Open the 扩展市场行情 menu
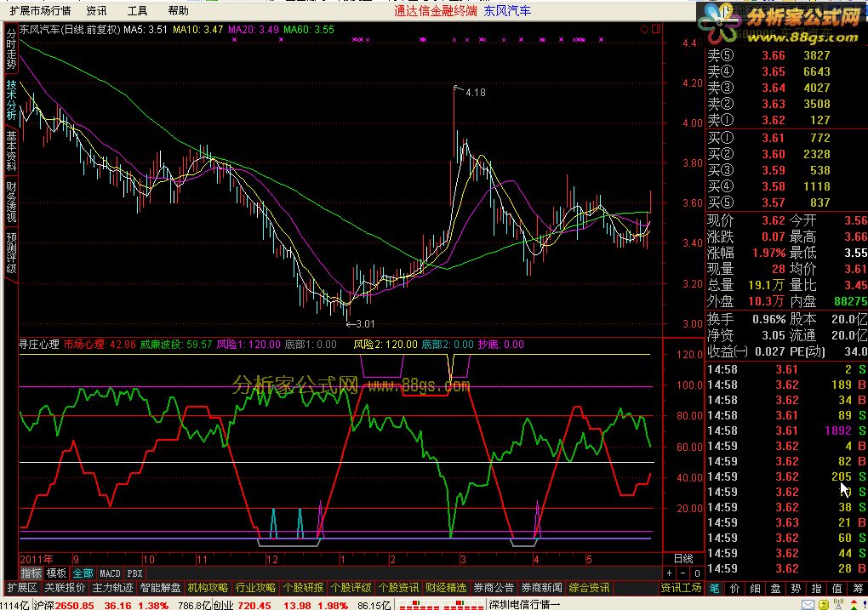The width and height of the screenshot is (868, 610). pyautogui.click(x=40, y=10)
